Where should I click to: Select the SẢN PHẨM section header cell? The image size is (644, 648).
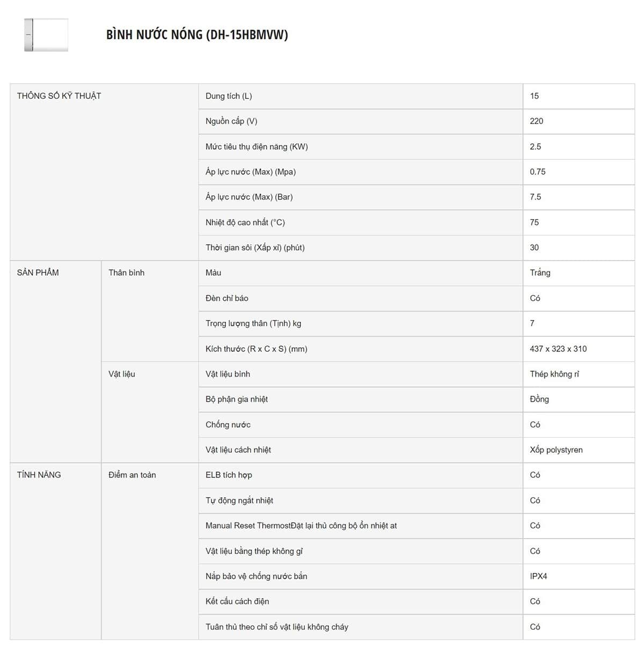click(x=38, y=273)
